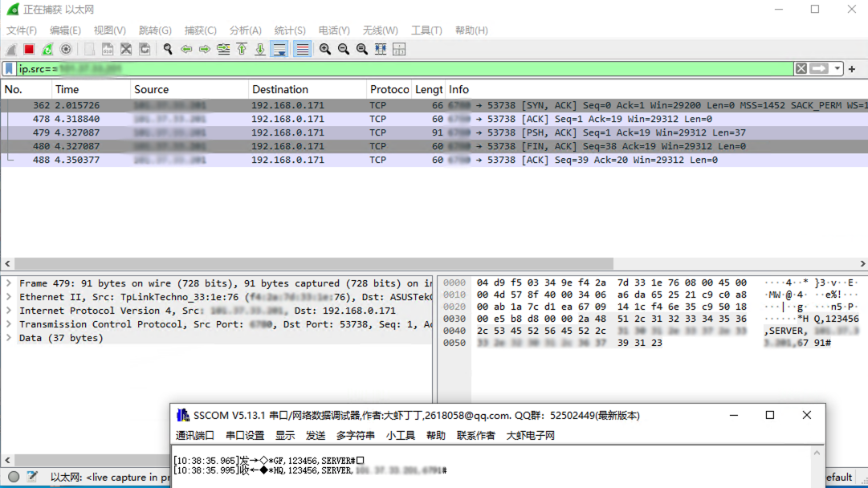Open the 工具(T) menu

pos(426,31)
